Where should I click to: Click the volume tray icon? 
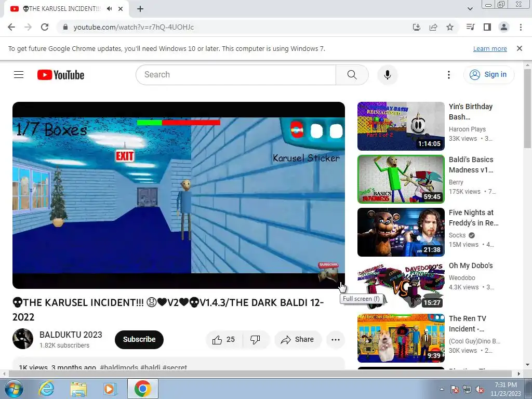pyautogui.click(x=480, y=389)
